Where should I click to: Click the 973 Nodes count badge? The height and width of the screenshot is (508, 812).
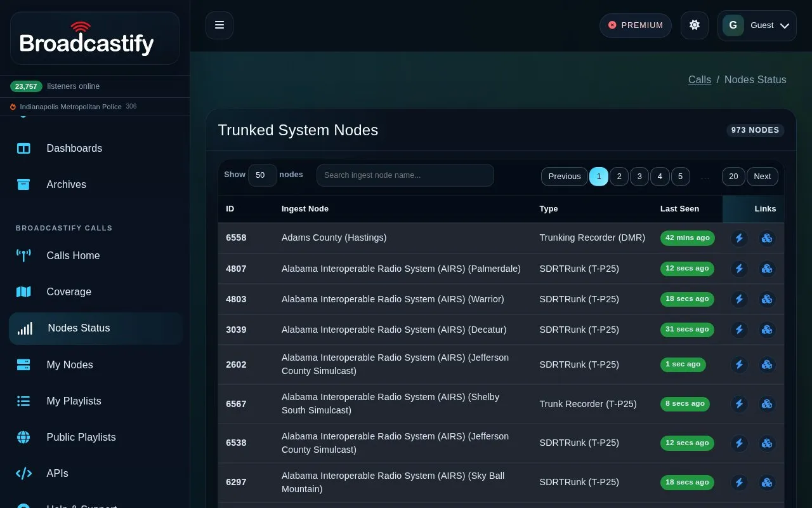[755, 130]
